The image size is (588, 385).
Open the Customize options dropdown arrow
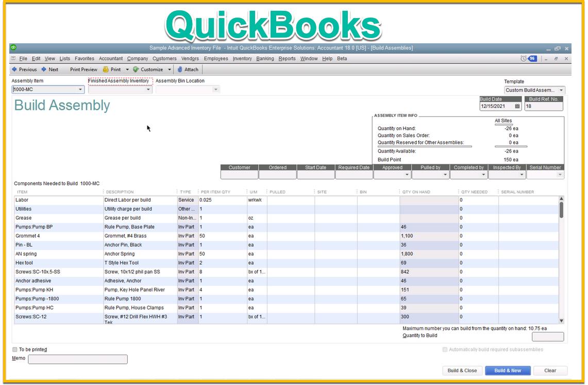pos(169,70)
